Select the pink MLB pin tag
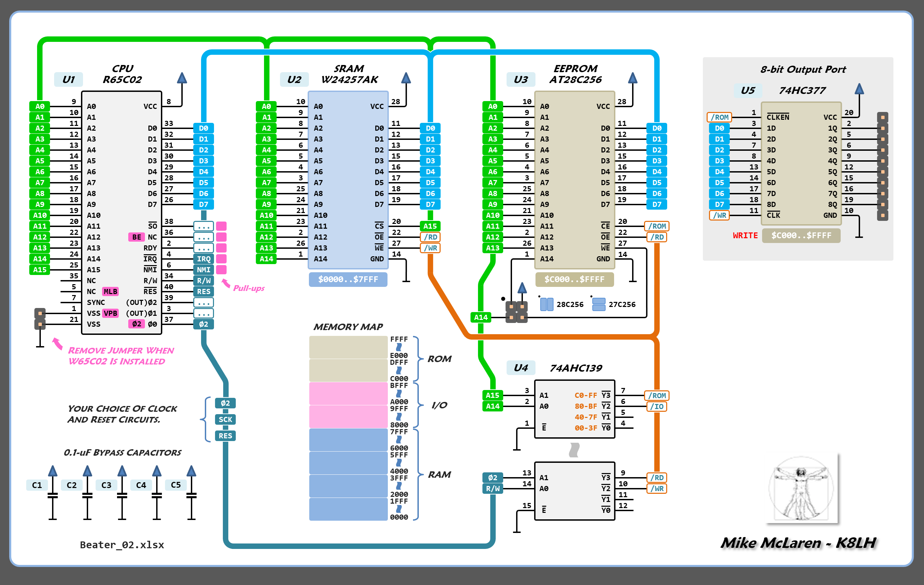 pos(110,291)
